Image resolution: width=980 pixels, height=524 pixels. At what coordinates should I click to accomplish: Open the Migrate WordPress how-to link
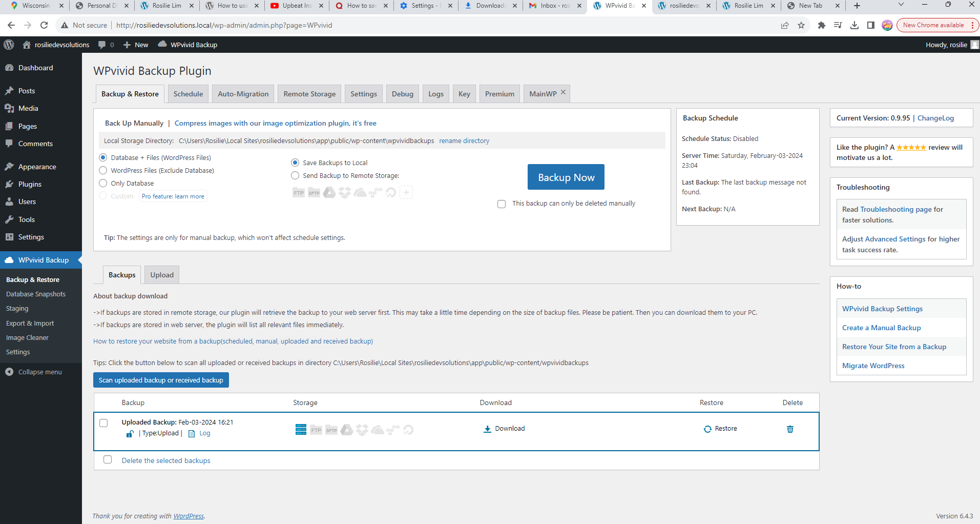point(873,366)
